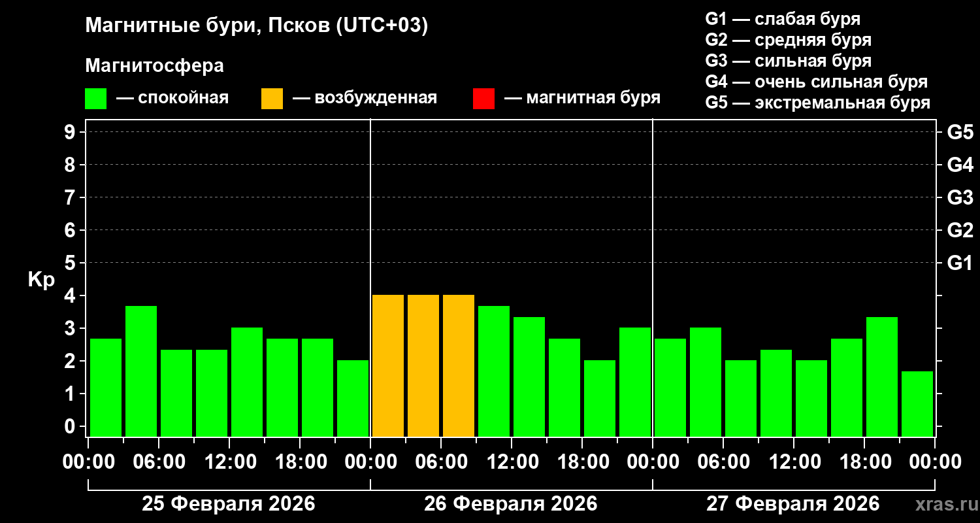The image size is (980, 523).
Task: Click the 26 Февраля 21:00–00:00 green bar
Action: click(x=635, y=382)
